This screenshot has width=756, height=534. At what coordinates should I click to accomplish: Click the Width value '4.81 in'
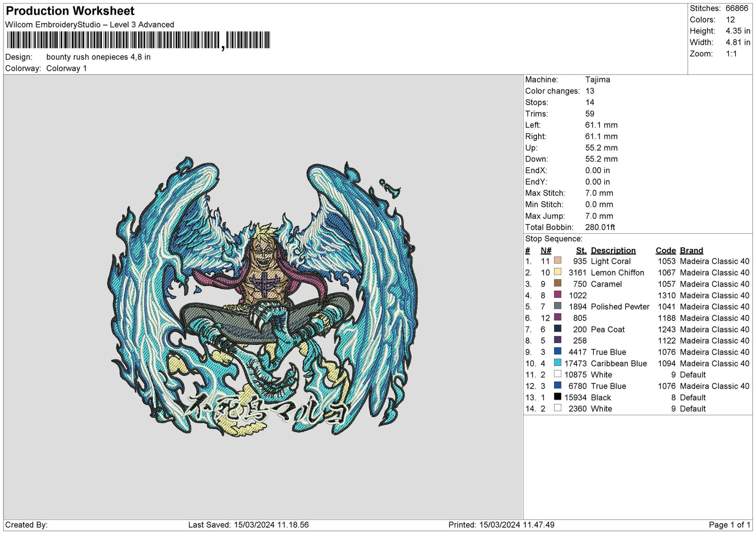point(738,42)
